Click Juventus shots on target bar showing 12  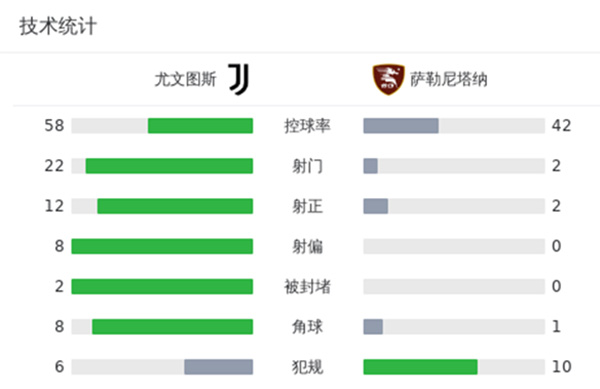pyautogui.click(x=175, y=206)
